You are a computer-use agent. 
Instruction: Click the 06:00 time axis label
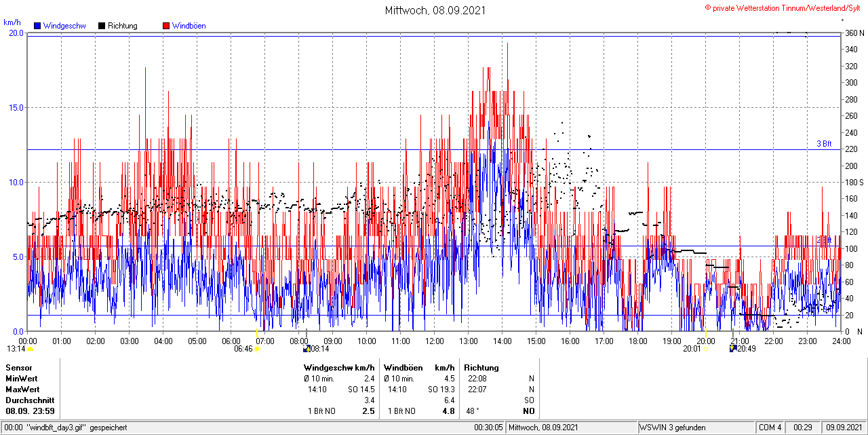[x=231, y=341]
